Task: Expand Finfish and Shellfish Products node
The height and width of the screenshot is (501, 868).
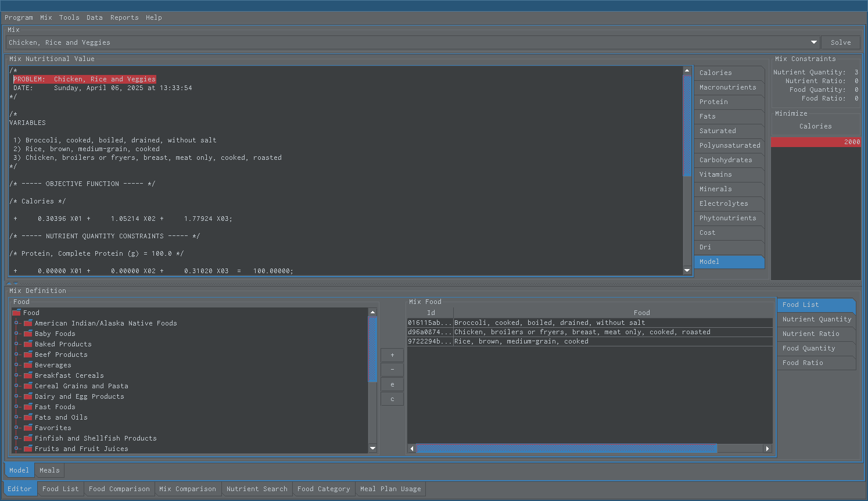Action: pyautogui.click(x=17, y=438)
